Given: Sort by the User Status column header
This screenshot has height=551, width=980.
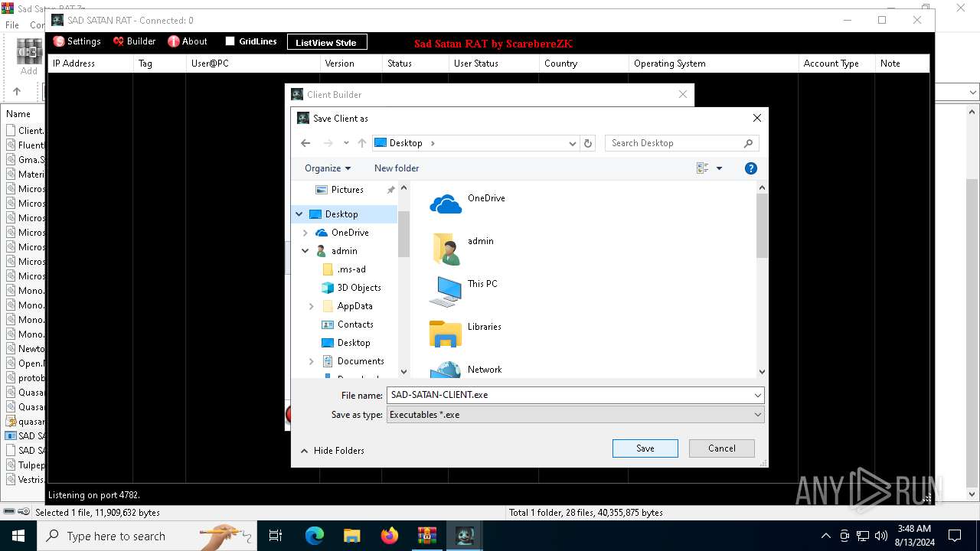Looking at the screenshot, I should tap(494, 64).
